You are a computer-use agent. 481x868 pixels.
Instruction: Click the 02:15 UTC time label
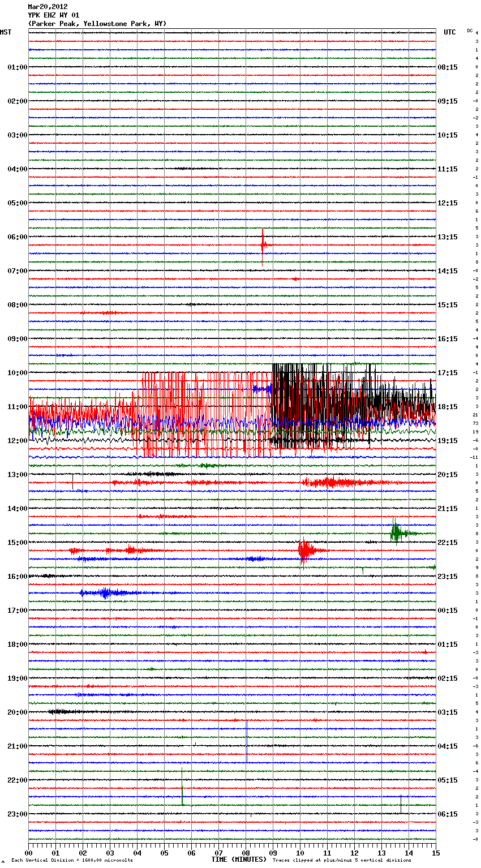point(448,678)
